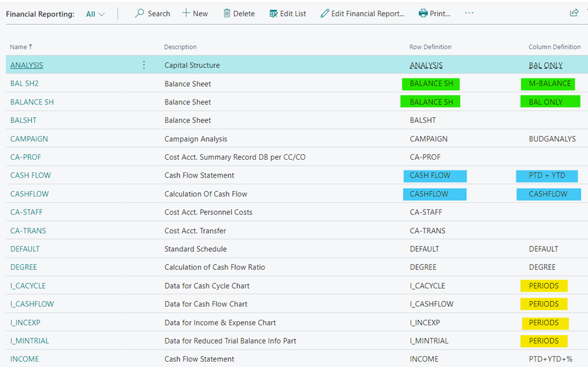Viewport: 588px width, 367px height.
Task: Click the BUDGANALYS column definition cell
Action: click(x=552, y=139)
